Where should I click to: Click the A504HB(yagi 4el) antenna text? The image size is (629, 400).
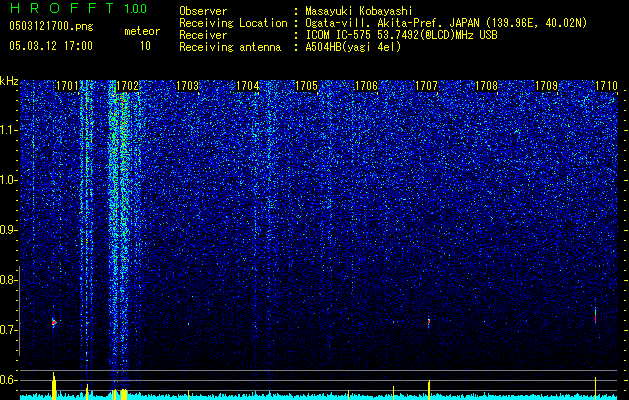[x=353, y=47]
